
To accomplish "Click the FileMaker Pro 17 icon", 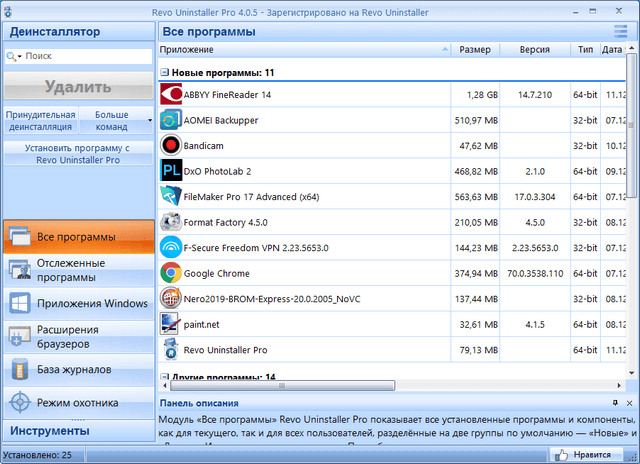I will coord(171,196).
